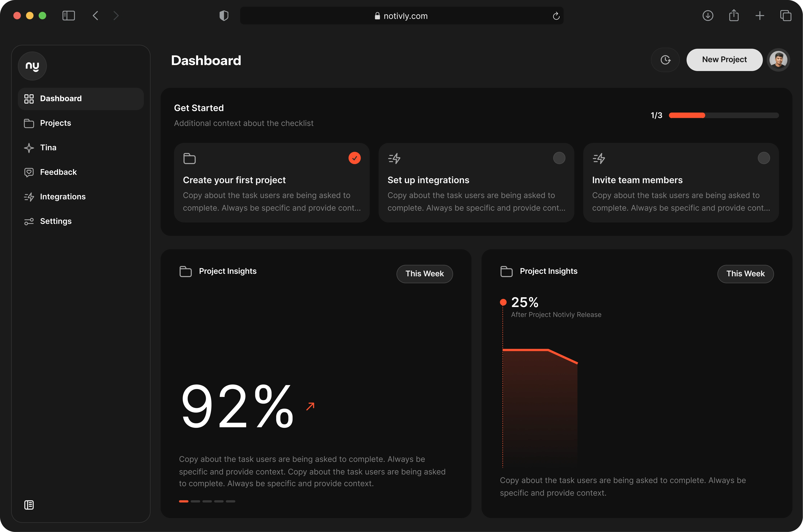Click browser downloads icon
This screenshot has width=803, height=532.
(708, 16)
